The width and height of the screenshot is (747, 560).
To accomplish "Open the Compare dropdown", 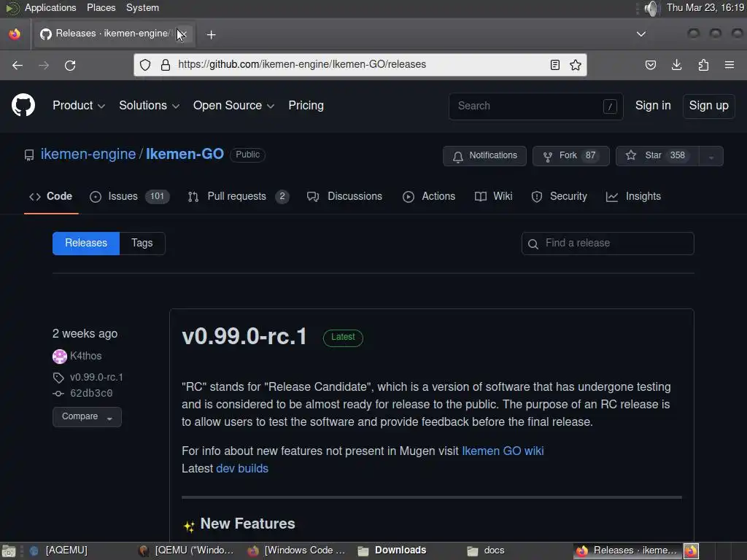I will pos(87,416).
